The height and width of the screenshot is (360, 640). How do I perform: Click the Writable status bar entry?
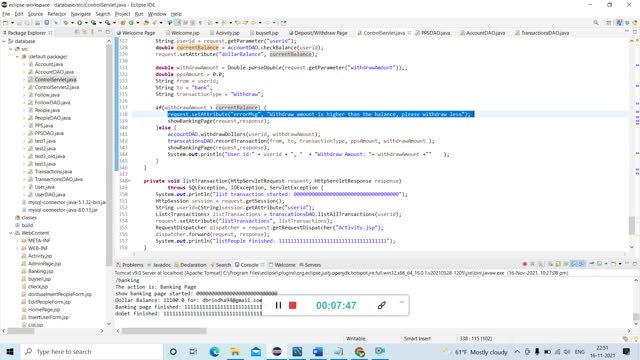(356, 338)
